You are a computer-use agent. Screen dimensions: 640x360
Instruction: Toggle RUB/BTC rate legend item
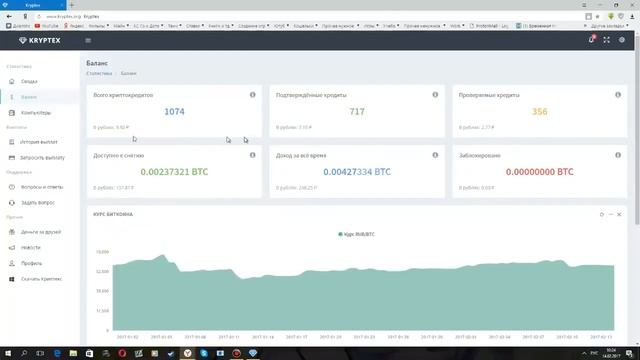click(x=356, y=234)
